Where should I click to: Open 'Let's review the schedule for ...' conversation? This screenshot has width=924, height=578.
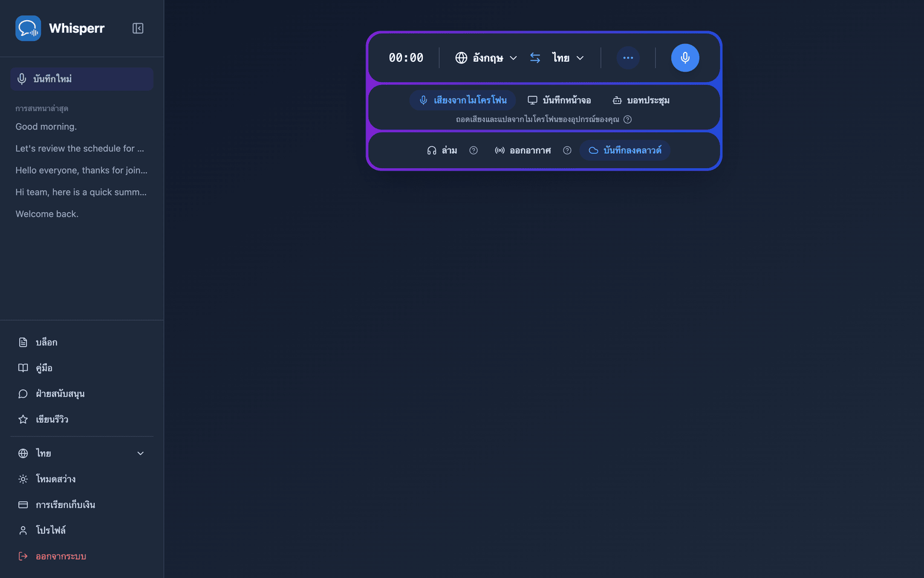(82, 149)
